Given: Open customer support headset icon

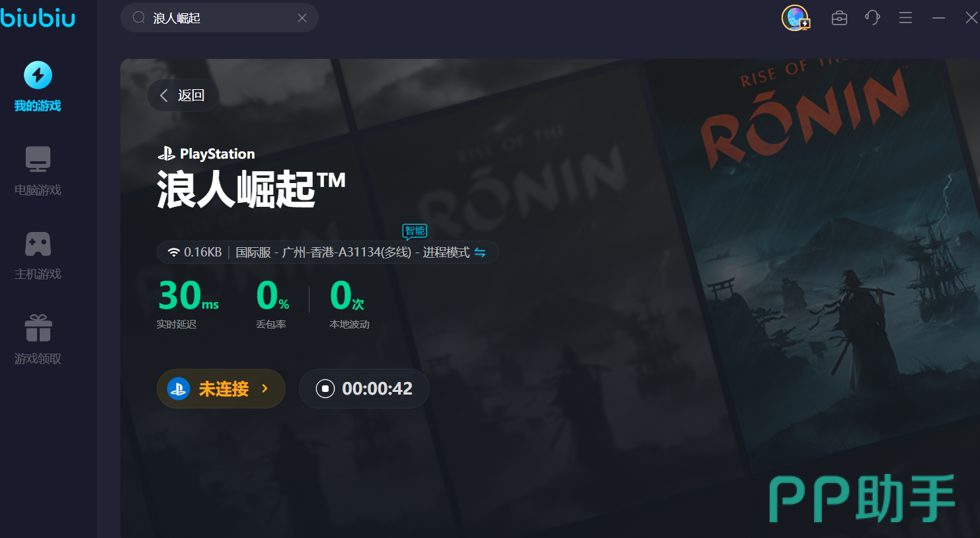Looking at the screenshot, I should pos(872,18).
